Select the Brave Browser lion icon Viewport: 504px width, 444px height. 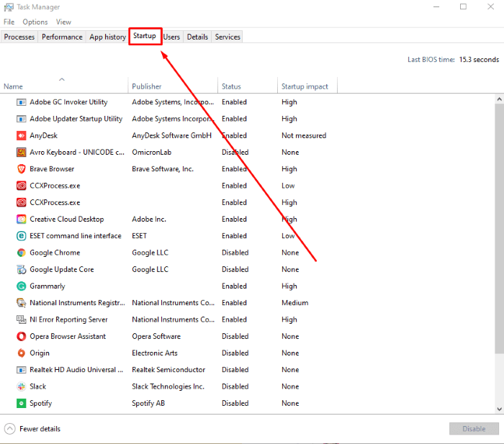[21, 169]
